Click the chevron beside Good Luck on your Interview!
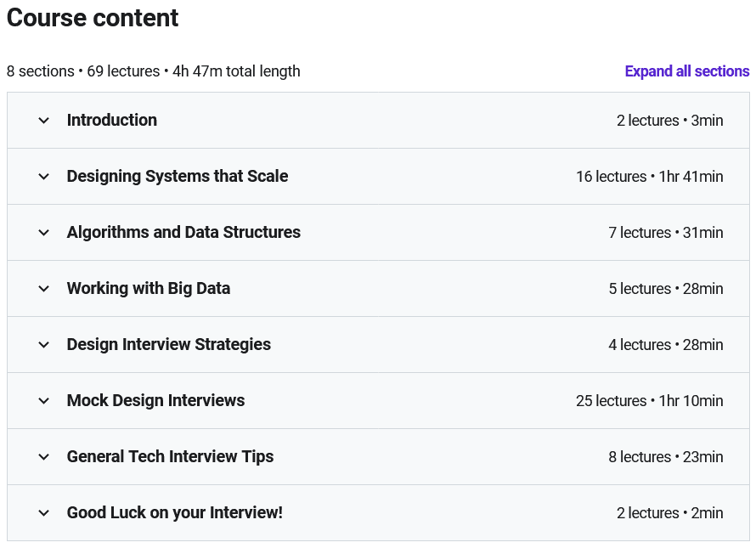The height and width of the screenshot is (548, 756). (x=44, y=513)
